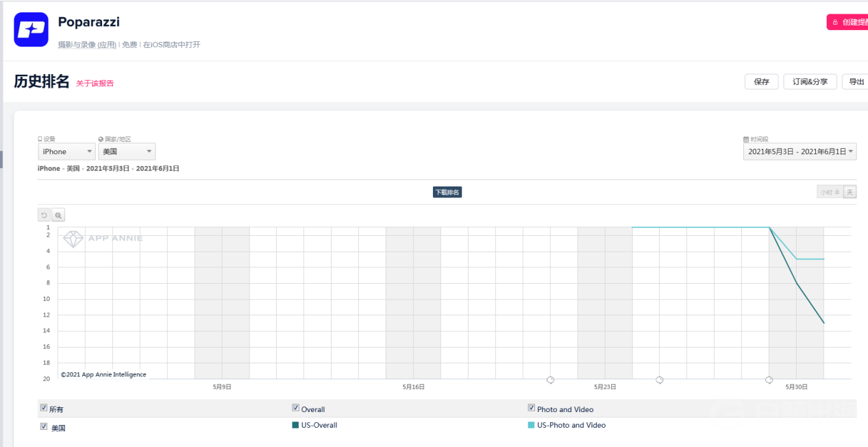Click the US-Photo and Video light swatch

[x=531, y=425]
